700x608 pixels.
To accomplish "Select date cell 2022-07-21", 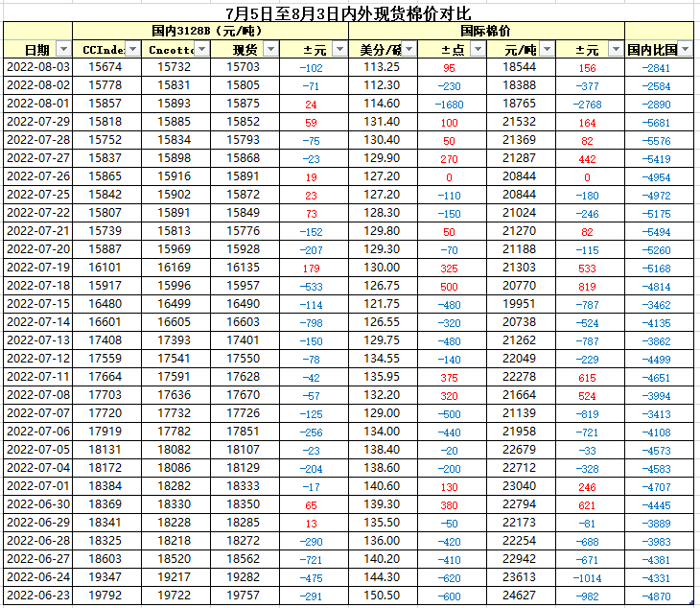I will click(x=38, y=231).
